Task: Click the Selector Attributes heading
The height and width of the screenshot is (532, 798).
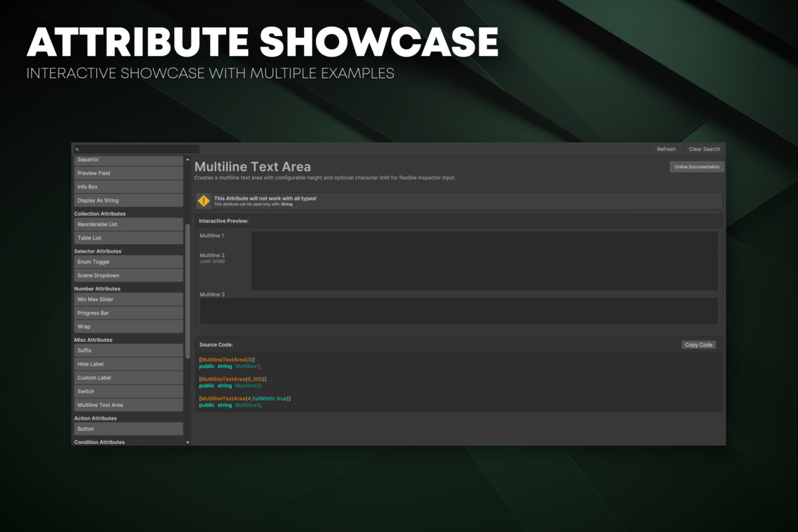Action: pyautogui.click(x=98, y=251)
